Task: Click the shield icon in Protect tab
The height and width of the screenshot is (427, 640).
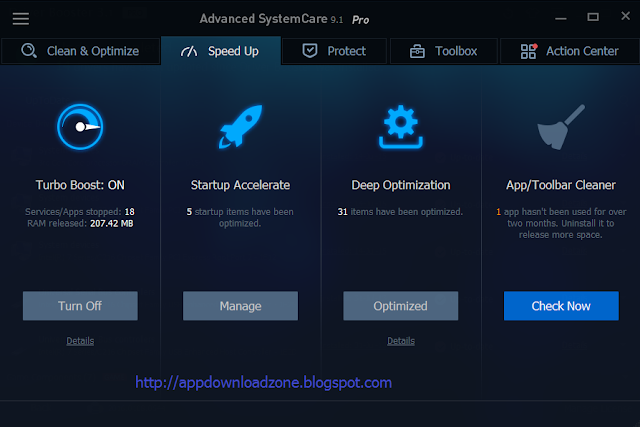Action: pyautogui.click(x=310, y=51)
